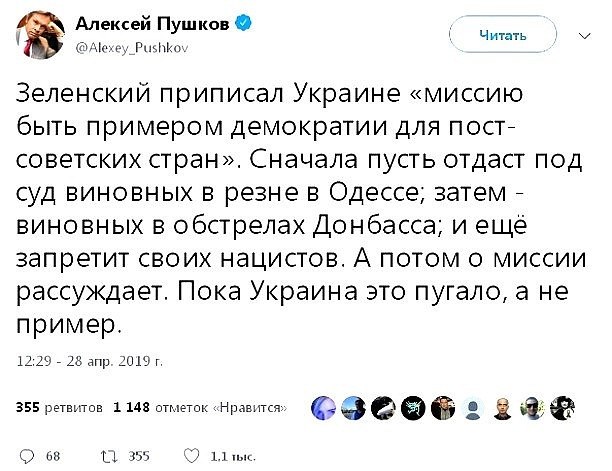The height and width of the screenshot is (471, 612).
Task: Click the second liker avatar with landscape
Action: coord(353,407)
